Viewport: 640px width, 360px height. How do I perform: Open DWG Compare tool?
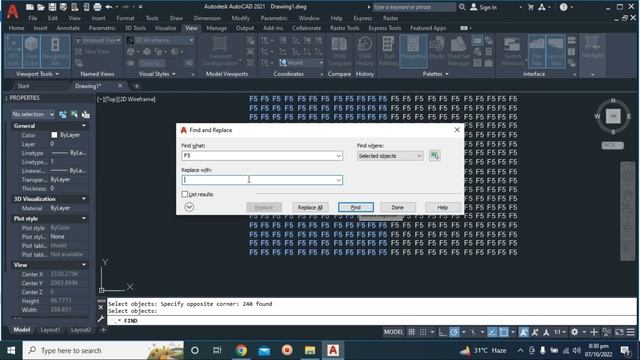coord(339,51)
